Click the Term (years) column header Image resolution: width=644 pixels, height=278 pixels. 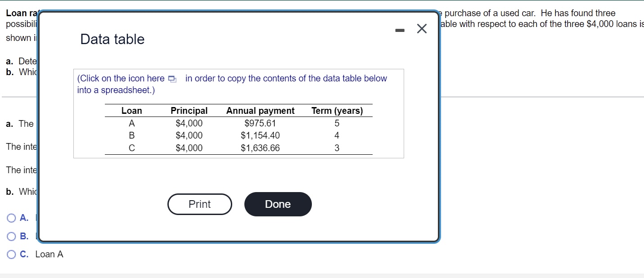click(337, 110)
